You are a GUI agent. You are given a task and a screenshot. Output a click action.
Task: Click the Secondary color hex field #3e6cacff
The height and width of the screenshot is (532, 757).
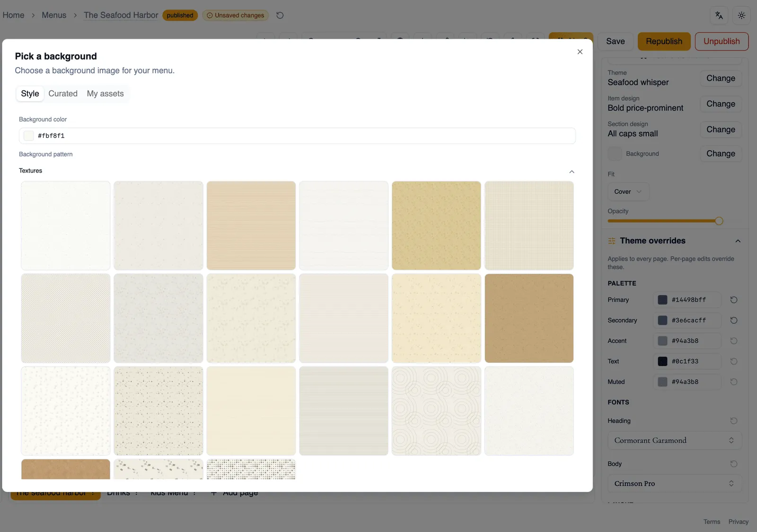[688, 320]
